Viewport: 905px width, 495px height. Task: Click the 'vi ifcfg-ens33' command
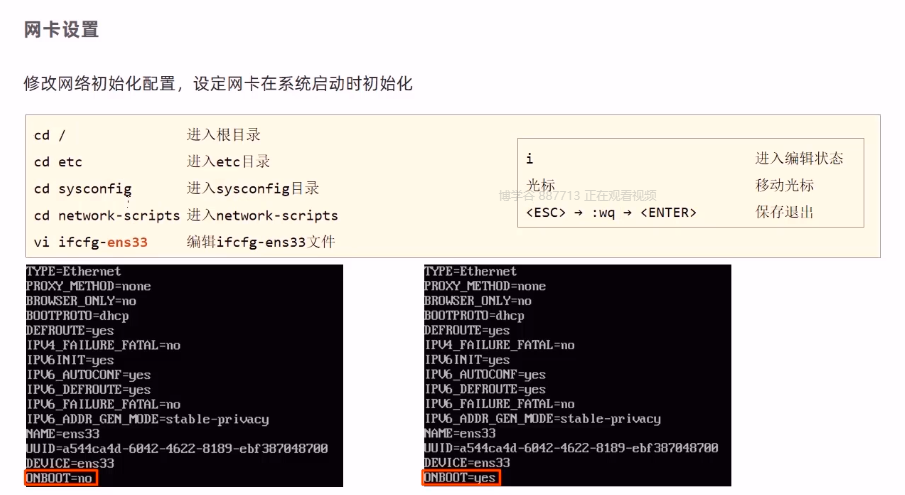point(91,242)
